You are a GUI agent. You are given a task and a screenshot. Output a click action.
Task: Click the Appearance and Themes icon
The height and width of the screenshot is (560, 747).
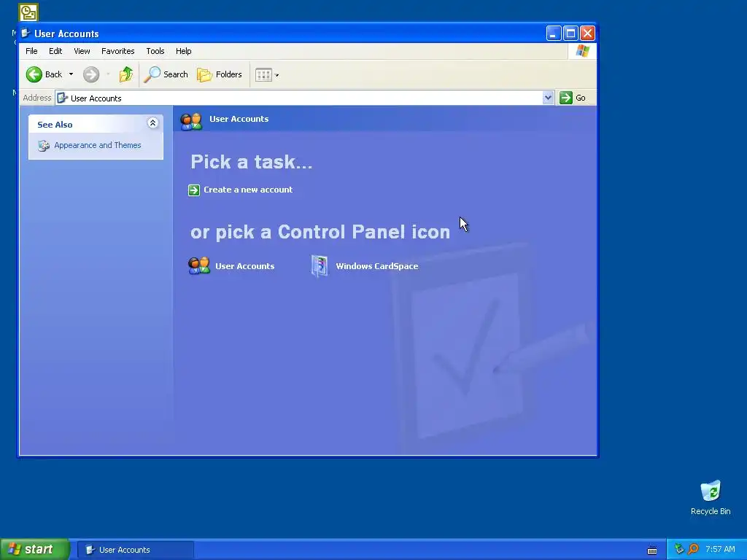pos(44,146)
